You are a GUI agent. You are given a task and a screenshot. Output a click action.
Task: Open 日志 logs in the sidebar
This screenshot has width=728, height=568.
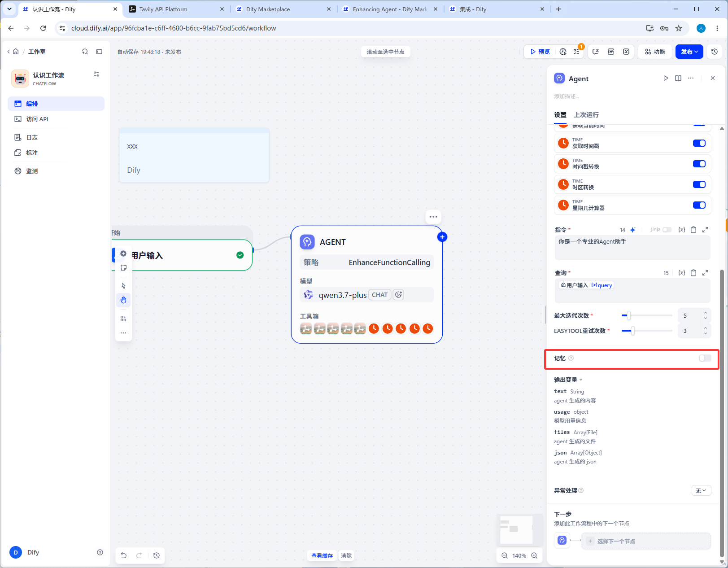[56, 137]
